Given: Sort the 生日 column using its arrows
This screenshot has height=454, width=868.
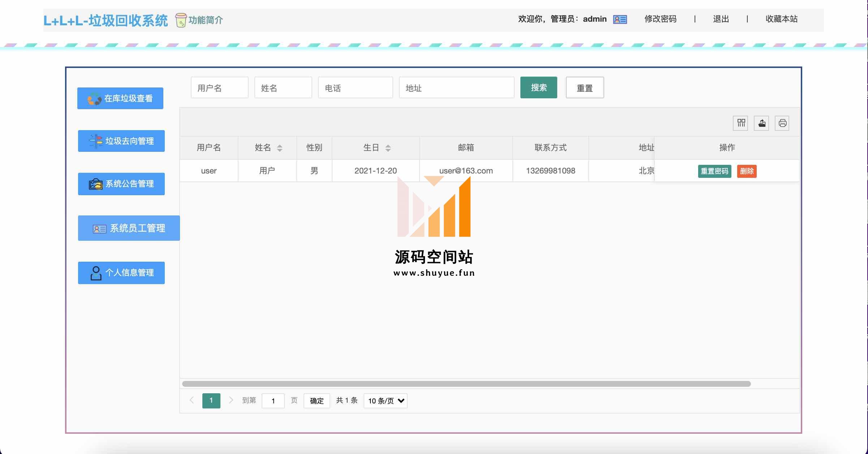Looking at the screenshot, I should click(x=388, y=148).
